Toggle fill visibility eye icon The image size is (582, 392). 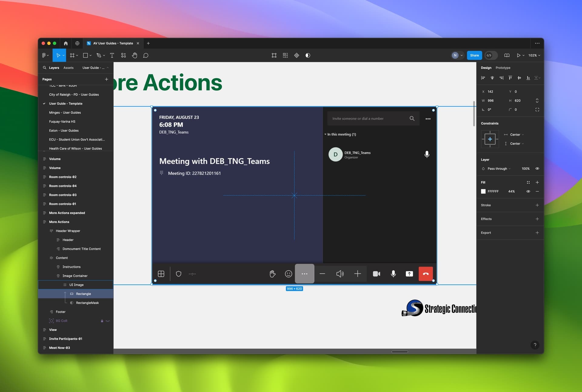[x=528, y=191]
